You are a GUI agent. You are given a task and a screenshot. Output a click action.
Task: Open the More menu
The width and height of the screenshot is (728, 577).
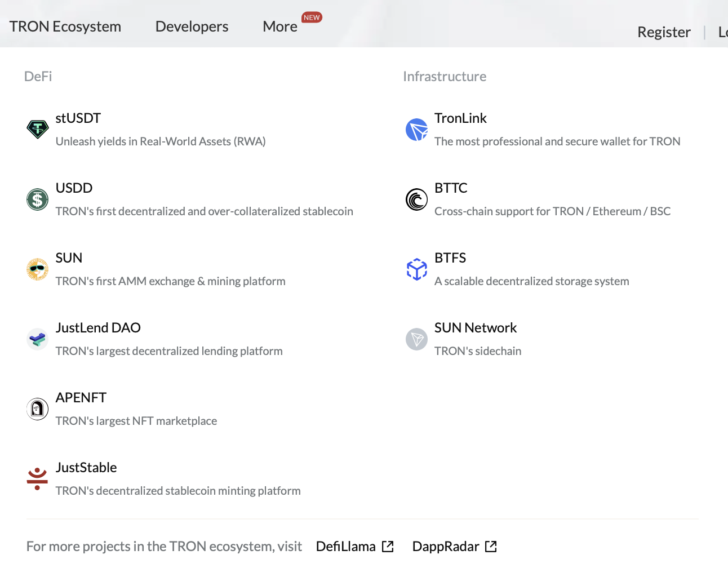[280, 26]
